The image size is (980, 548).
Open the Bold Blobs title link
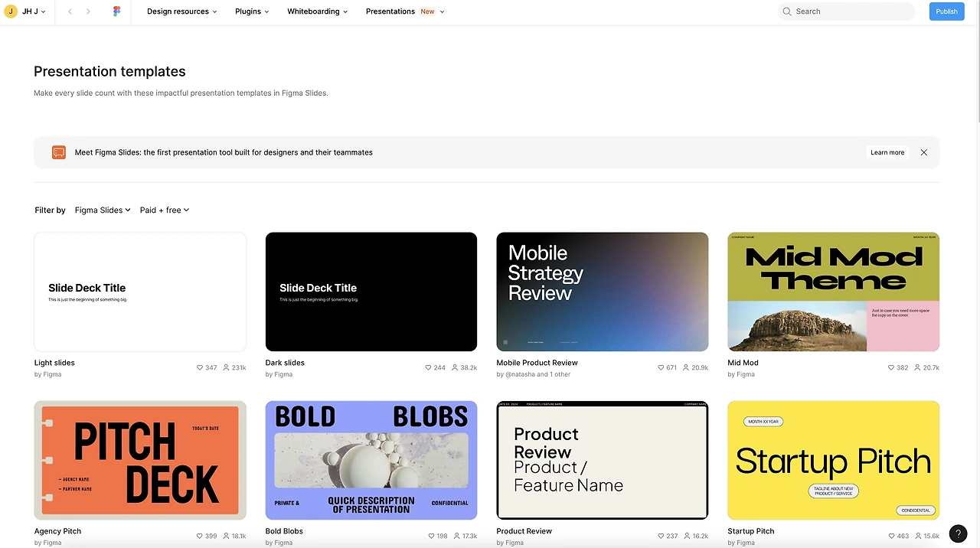point(284,531)
